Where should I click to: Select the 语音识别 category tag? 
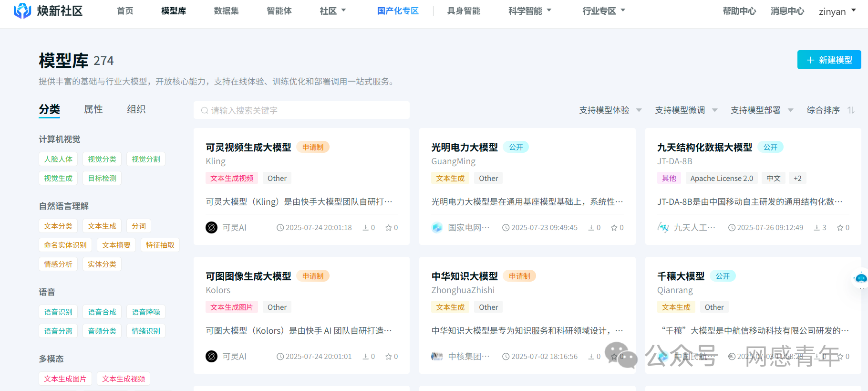point(58,312)
